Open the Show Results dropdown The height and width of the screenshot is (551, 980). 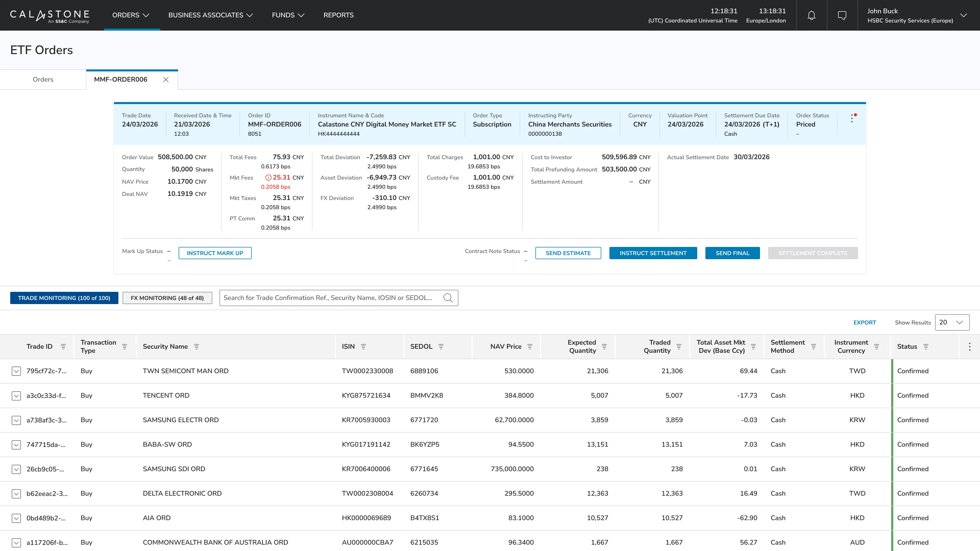click(952, 322)
